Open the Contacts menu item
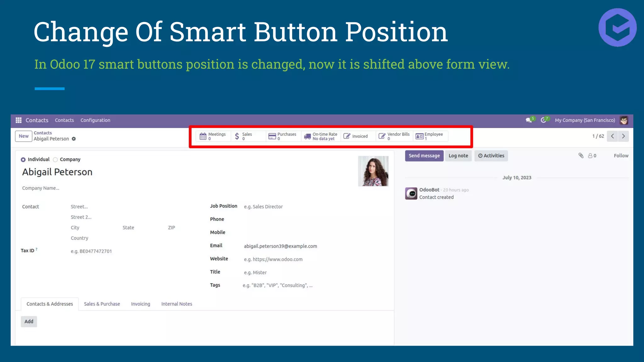644x362 pixels. 64,120
